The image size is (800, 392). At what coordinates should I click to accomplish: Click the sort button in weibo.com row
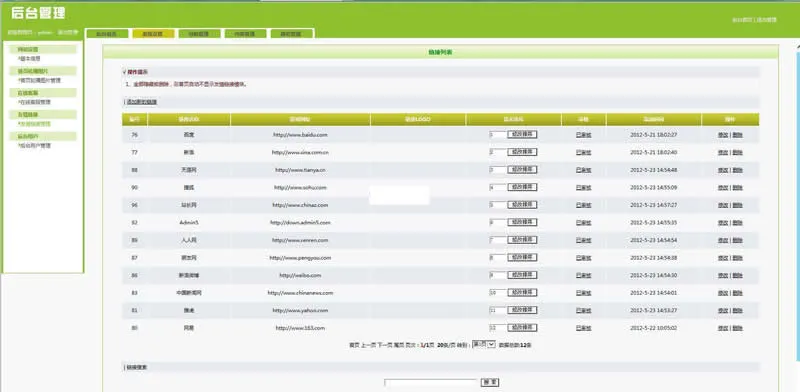[522, 275]
